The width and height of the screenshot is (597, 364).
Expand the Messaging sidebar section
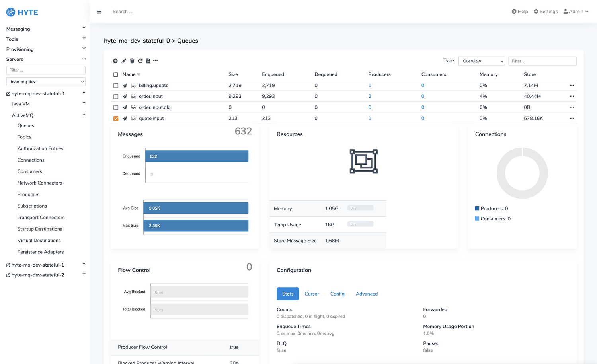pyautogui.click(x=46, y=29)
